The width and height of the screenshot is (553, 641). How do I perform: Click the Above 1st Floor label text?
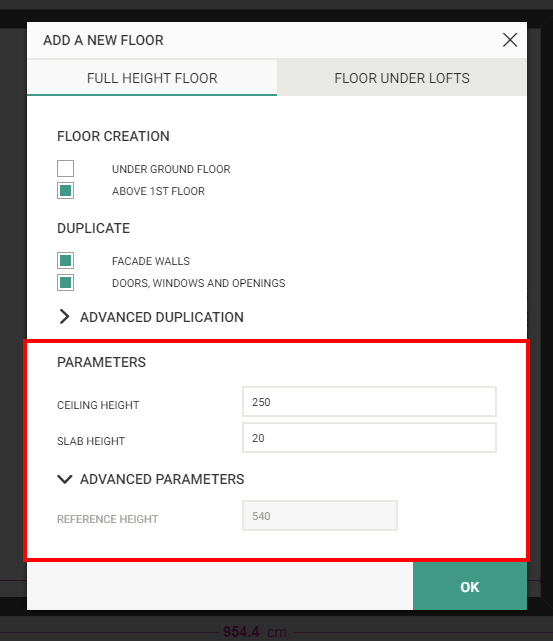(x=158, y=191)
